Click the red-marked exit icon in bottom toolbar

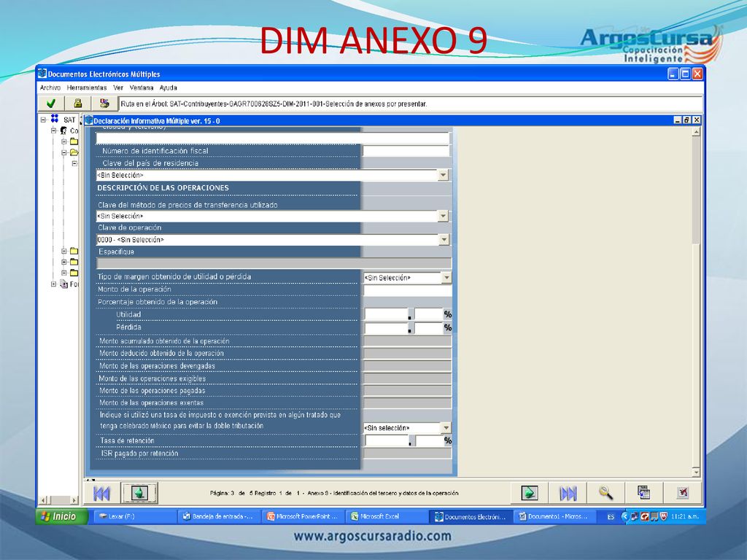coord(683,493)
